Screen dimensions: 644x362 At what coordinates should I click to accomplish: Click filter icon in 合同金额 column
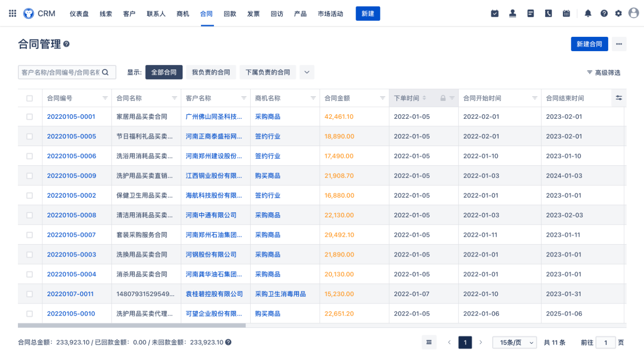click(382, 98)
